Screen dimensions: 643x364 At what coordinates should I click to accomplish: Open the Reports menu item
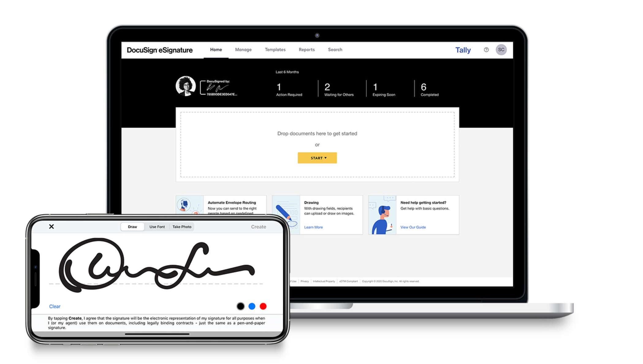pyautogui.click(x=307, y=49)
